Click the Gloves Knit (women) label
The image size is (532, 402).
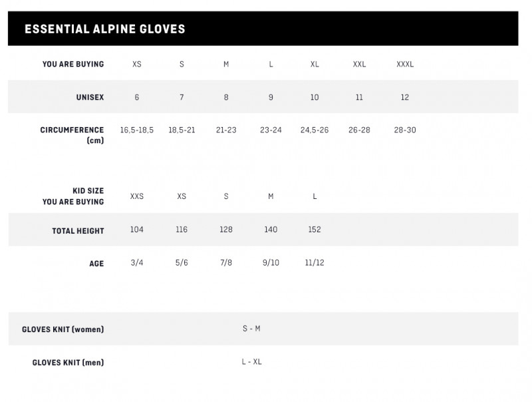(x=63, y=329)
